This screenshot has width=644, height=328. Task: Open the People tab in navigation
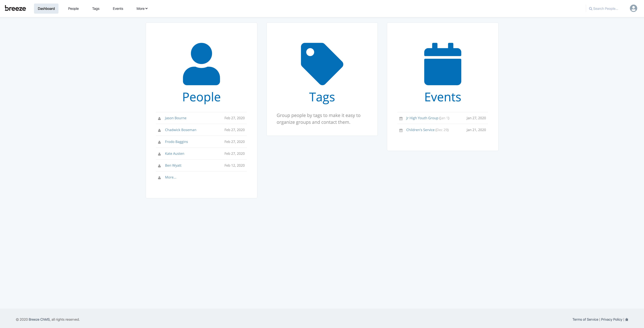[73, 8]
